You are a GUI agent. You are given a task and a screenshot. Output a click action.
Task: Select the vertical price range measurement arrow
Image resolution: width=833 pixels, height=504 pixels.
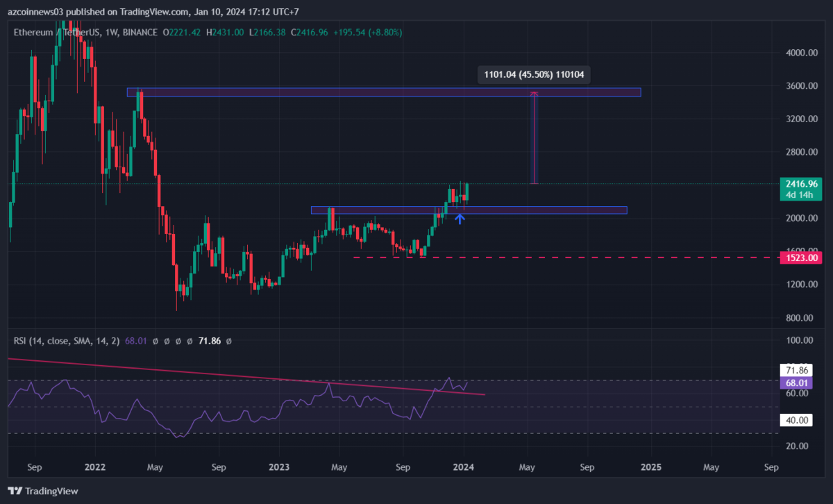tap(534, 139)
